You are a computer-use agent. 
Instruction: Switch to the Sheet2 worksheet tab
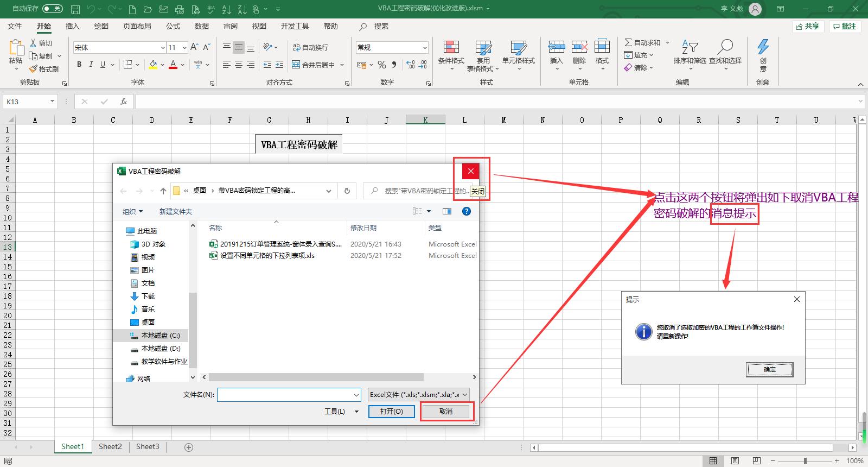pyautogui.click(x=110, y=446)
